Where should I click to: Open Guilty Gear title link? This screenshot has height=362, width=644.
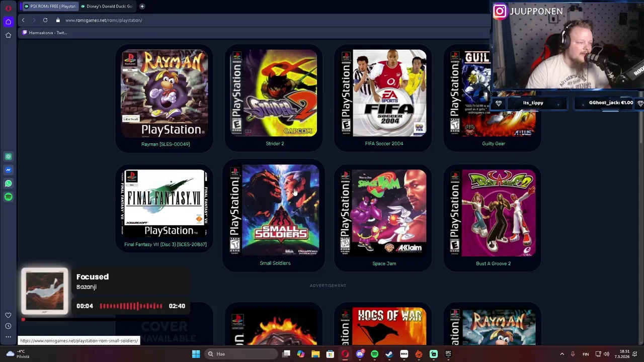pos(493,143)
